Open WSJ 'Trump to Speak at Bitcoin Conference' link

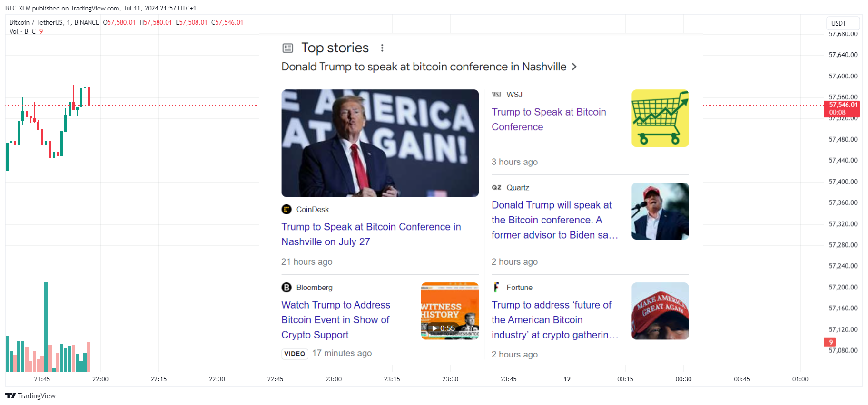pos(549,119)
